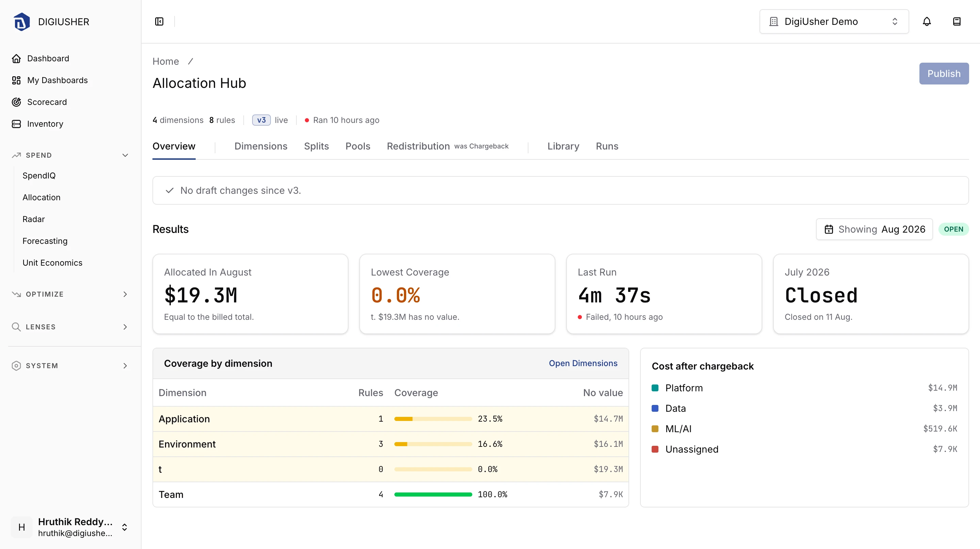Follow the Open Dimensions link
Viewport: 980px width, 549px height.
click(x=583, y=364)
